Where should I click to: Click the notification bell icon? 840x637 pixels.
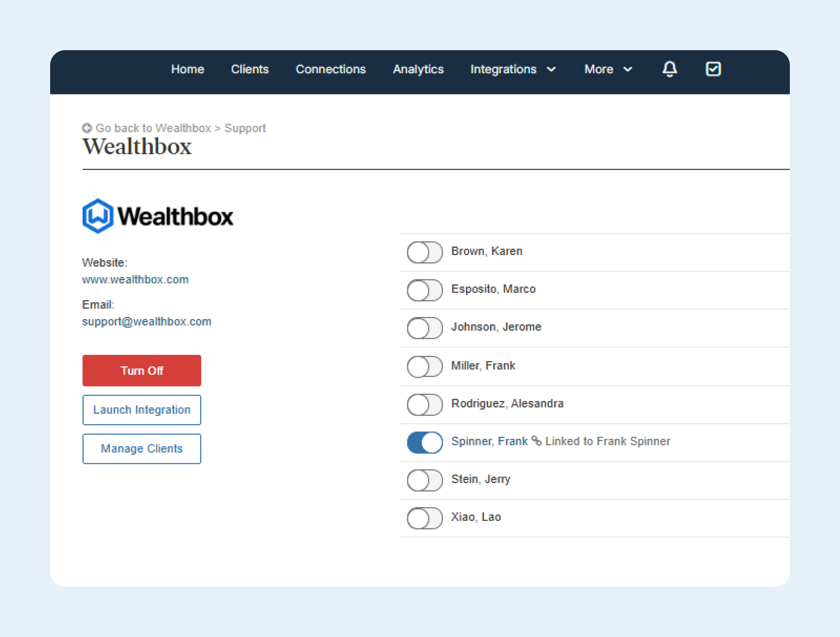669,69
